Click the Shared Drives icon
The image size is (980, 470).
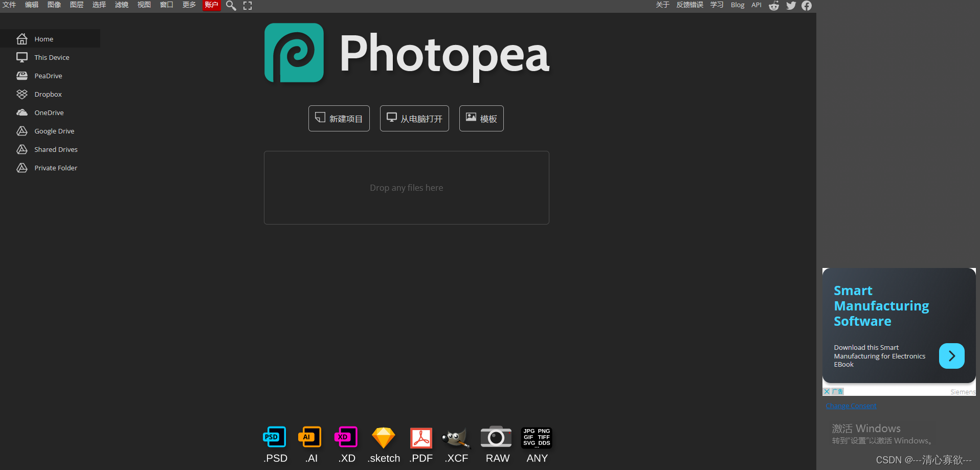point(22,149)
